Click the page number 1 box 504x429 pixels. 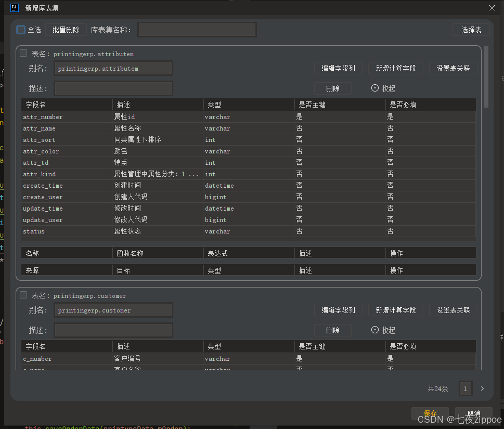point(465,388)
